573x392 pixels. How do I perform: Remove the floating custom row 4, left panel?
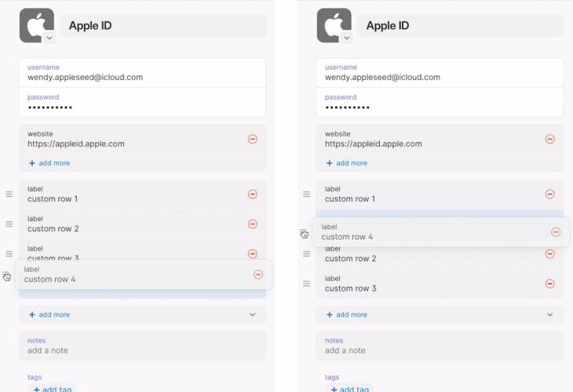pos(258,274)
